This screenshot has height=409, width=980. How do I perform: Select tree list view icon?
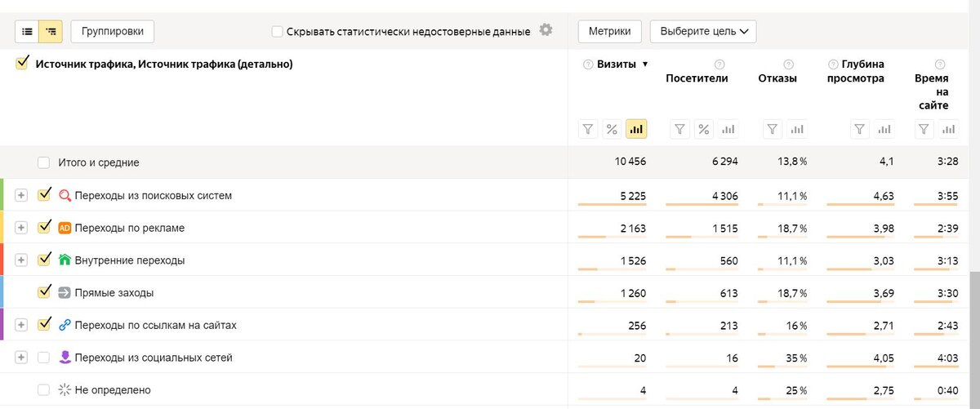pyautogui.click(x=51, y=32)
